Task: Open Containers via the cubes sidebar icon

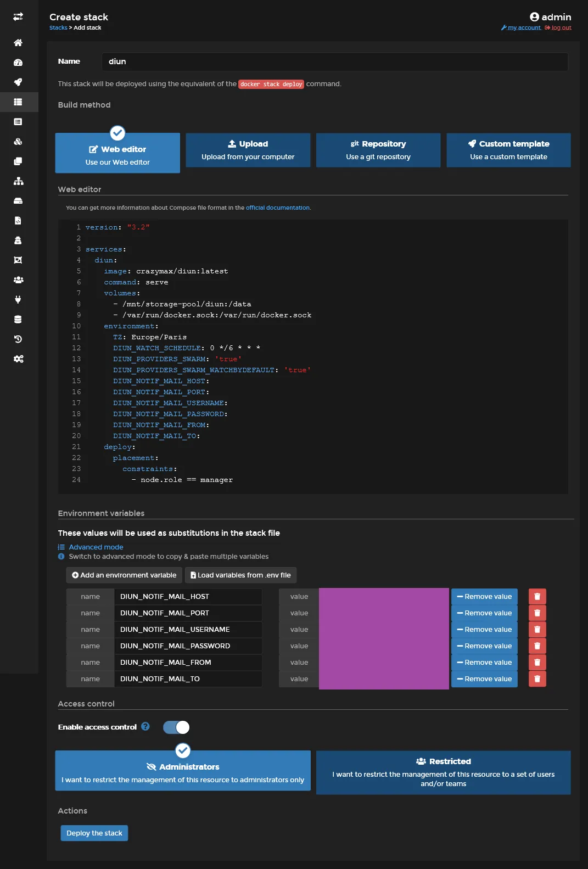Action: coord(18,142)
